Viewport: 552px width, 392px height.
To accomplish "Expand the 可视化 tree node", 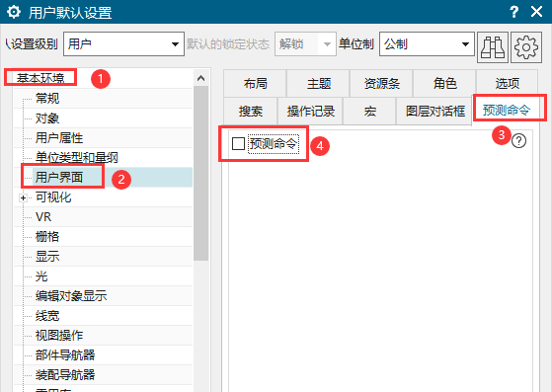I will tap(24, 197).
